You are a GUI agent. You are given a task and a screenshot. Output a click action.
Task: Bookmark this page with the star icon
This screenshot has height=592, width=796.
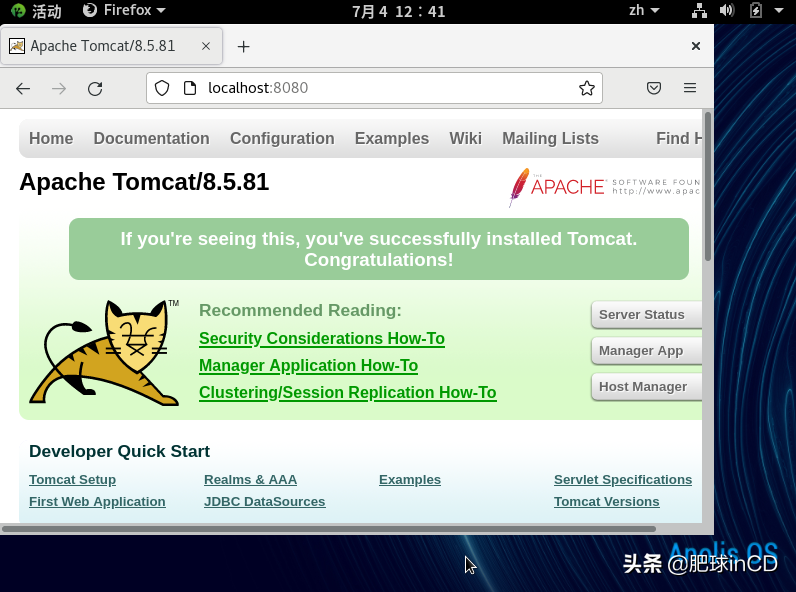point(587,88)
